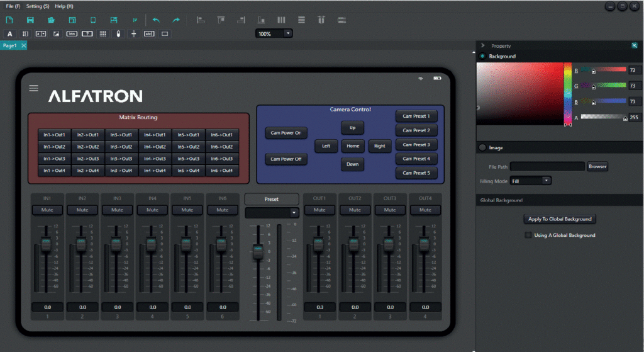
Task: Click the camera Up button
Action: pos(352,128)
